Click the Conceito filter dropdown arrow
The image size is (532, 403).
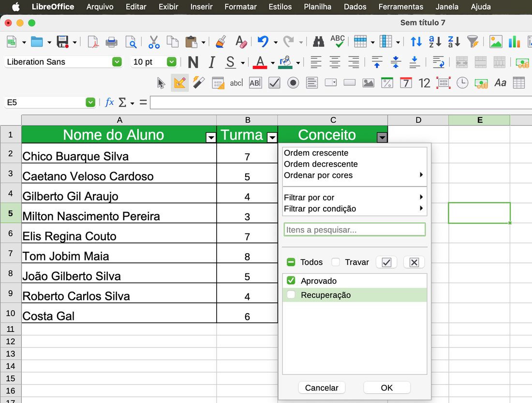pyautogui.click(x=382, y=137)
